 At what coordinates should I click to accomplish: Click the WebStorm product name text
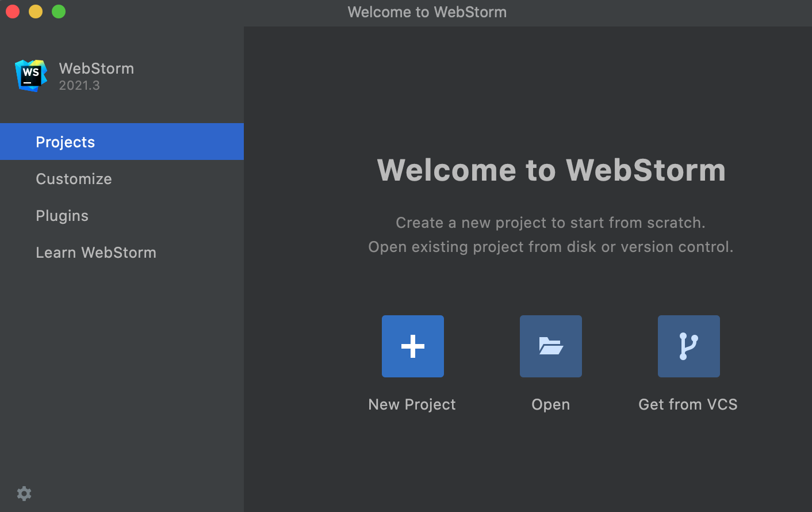coord(97,68)
